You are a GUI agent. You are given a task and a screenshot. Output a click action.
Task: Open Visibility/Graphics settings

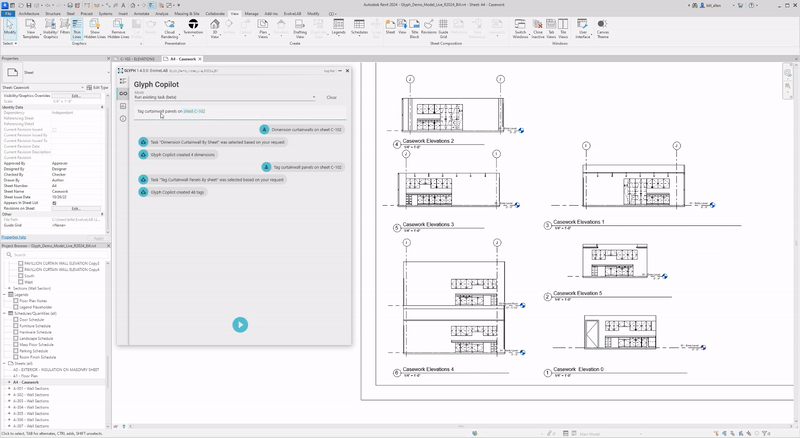(51, 29)
